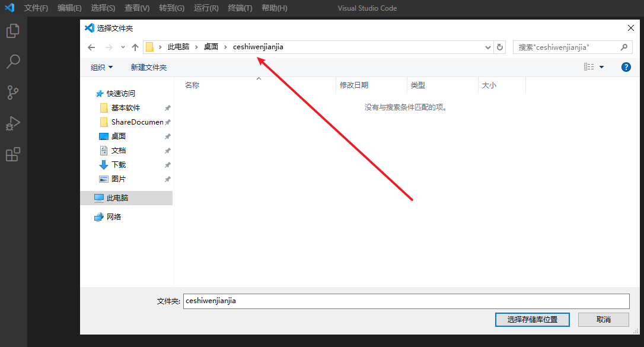Image resolution: width=644 pixels, height=347 pixels.
Task: Go back in folder dialog
Action: 91,47
